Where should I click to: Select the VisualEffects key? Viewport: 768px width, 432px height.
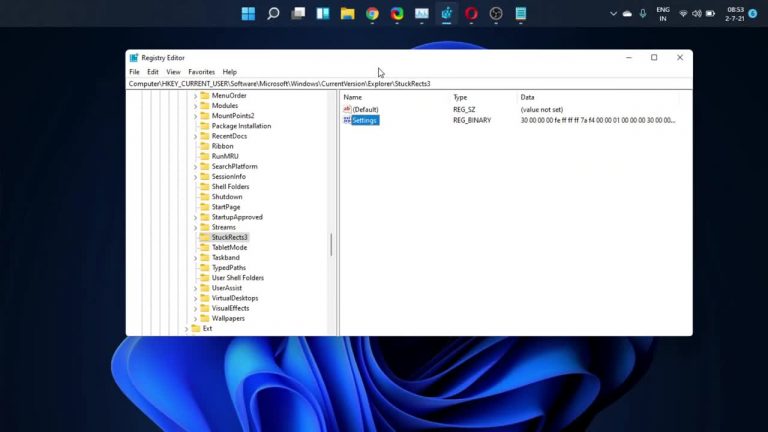tap(230, 308)
